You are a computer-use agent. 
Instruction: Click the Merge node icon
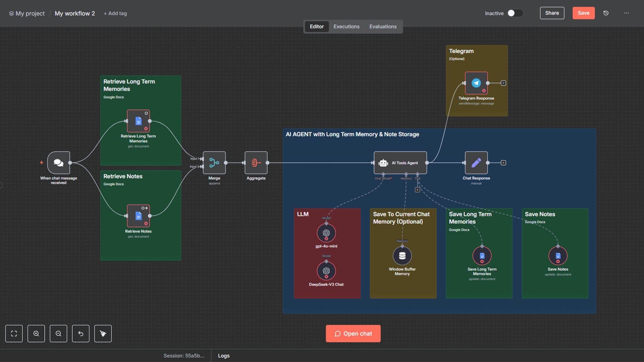coord(214,163)
